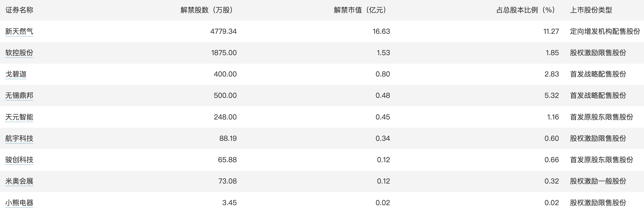The image size is (644, 215).
Task: Select the 16.63 market value cell
Action: (x=381, y=31)
